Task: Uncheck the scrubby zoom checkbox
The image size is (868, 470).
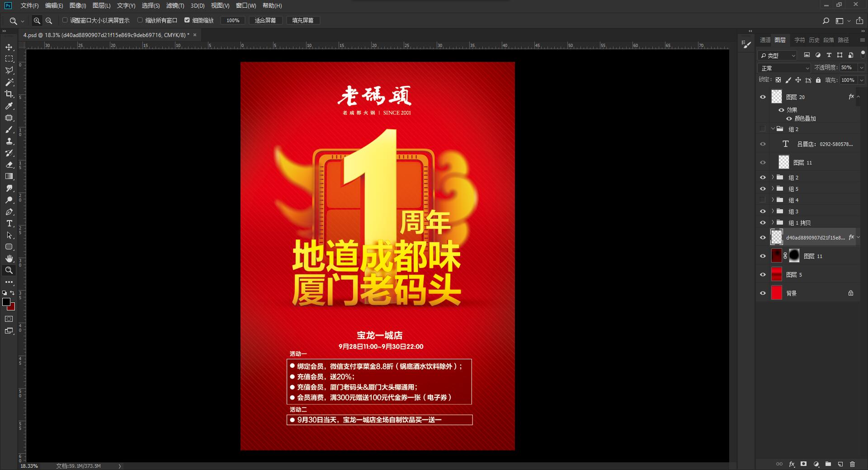Action: [x=187, y=20]
